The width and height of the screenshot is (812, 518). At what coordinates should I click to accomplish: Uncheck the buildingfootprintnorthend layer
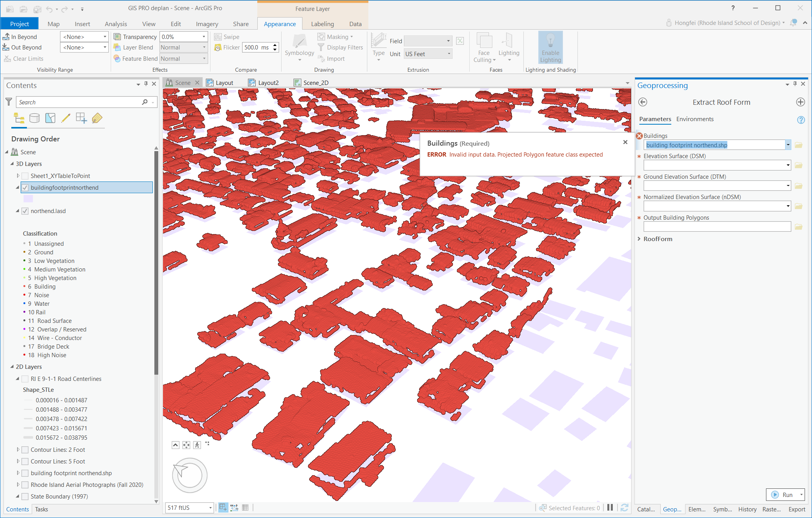[x=25, y=188]
